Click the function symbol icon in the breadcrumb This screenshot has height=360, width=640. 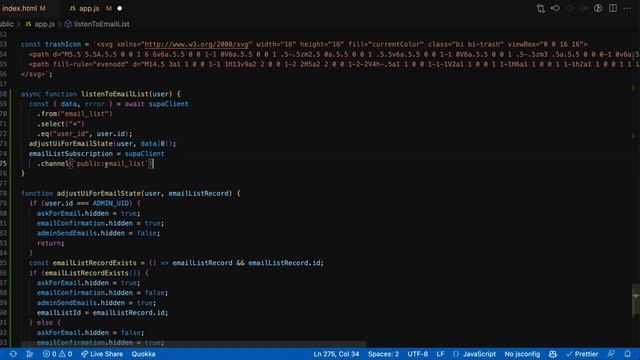pyautogui.click(x=68, y=24)
